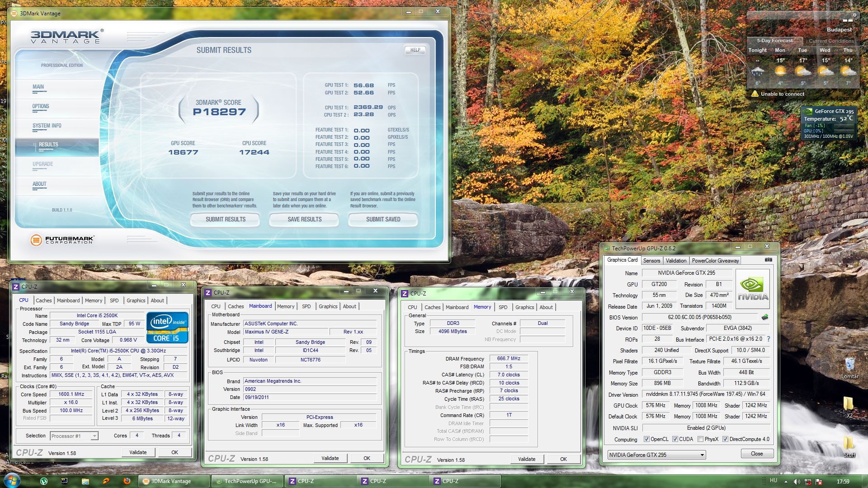This screenshot has height=488, width=868.
Task: Click the HU language indicator in taskbar
Action: pos(774,481)
